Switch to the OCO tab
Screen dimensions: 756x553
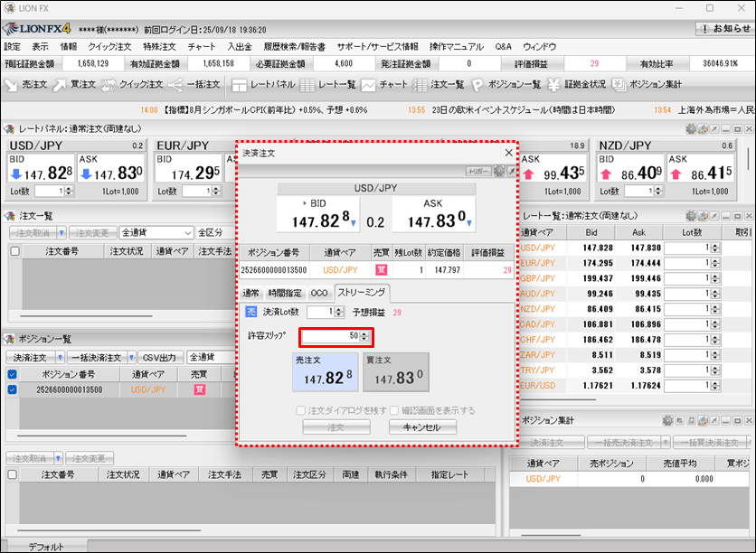pos(319,293)
